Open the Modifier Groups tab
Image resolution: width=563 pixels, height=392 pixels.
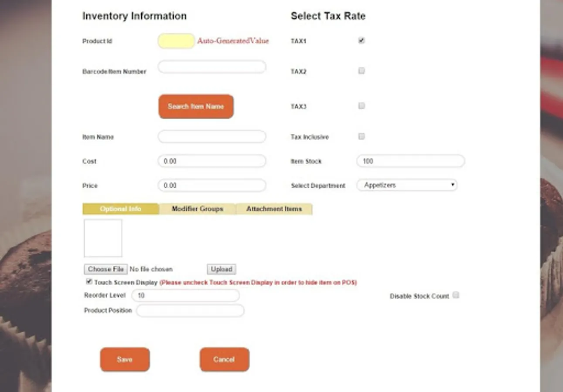coord(197,209)
